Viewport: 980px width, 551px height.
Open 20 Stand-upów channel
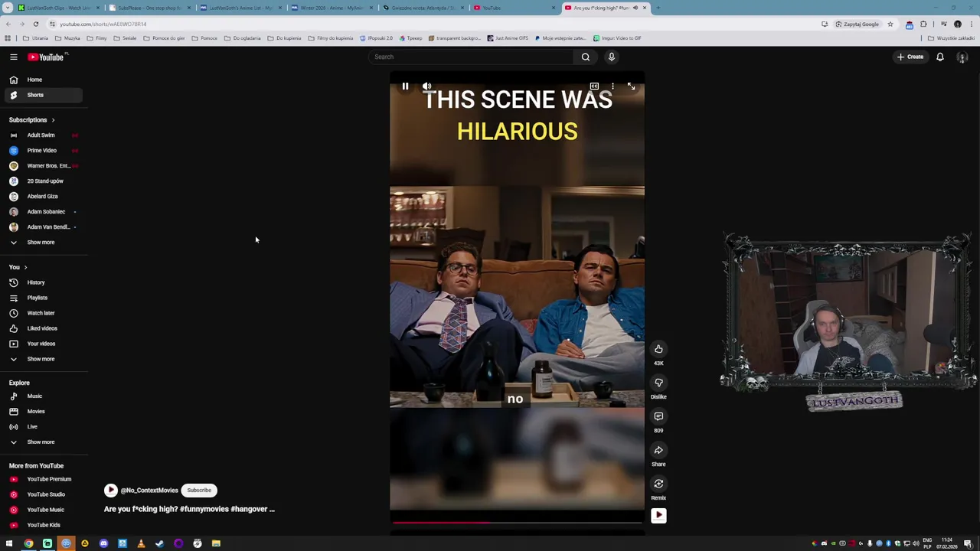(x=42, y=181)
